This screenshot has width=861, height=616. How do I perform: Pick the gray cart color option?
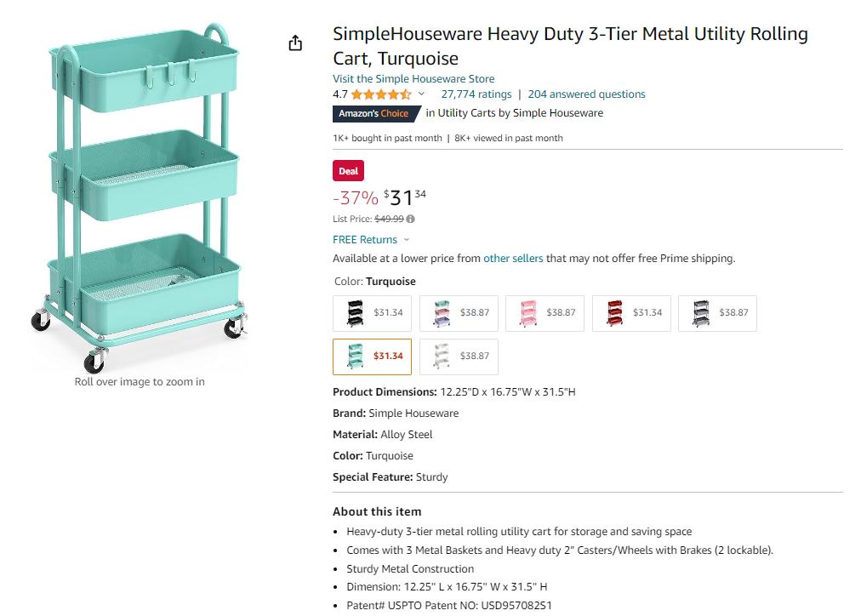click(x=717, y=313)
